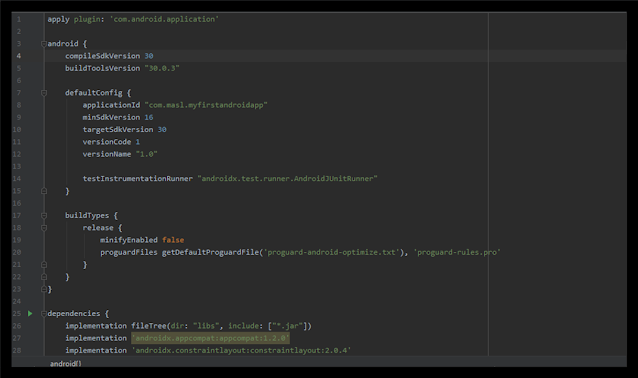Click the fold end marker on line 21
Viewport: 638px width, 378px height.
[44, 264]
